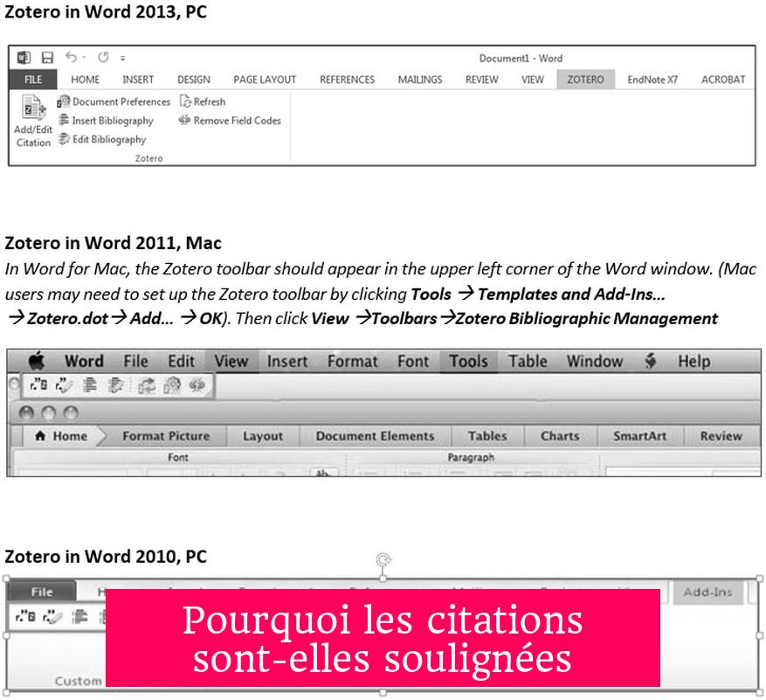Screen dimensions: 766x700
Task: Click the Add/Edit Citation button
Action: pos(33,121)
